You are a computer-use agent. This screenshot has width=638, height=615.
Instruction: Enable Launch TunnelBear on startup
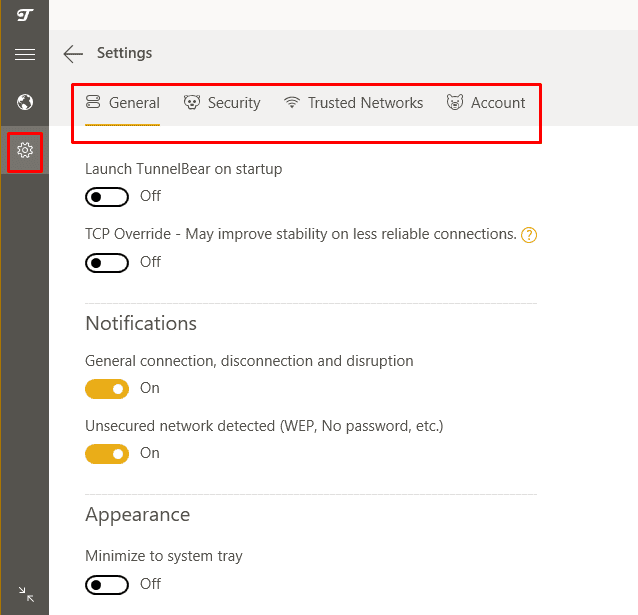coord(107,197)
